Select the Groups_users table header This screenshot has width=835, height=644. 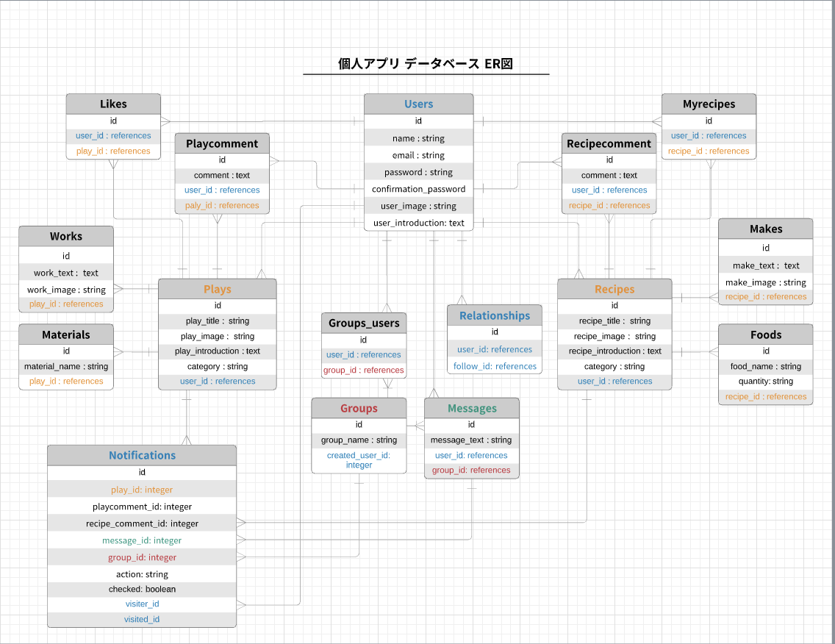point(363,323)
